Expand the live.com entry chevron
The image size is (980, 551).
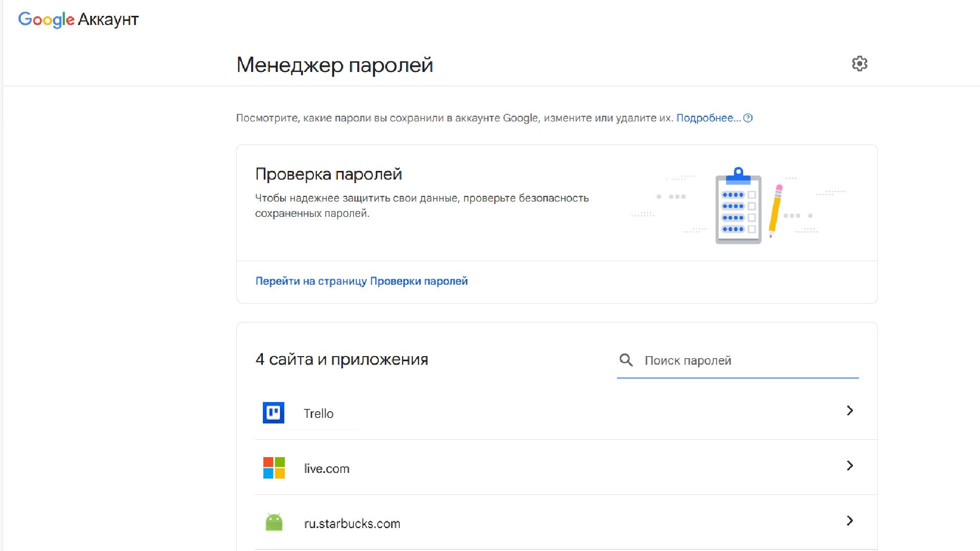click(x=850, y=466)
